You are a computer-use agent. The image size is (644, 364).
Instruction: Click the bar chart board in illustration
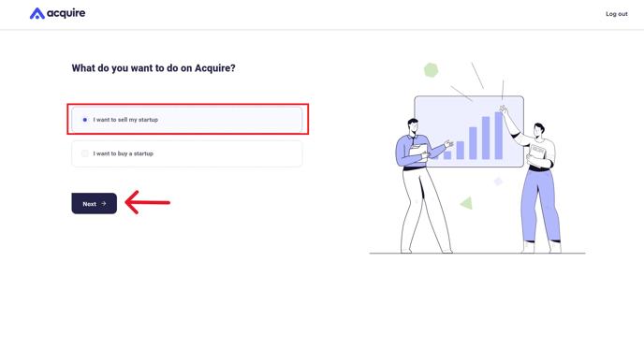click(x=469, y=131)
